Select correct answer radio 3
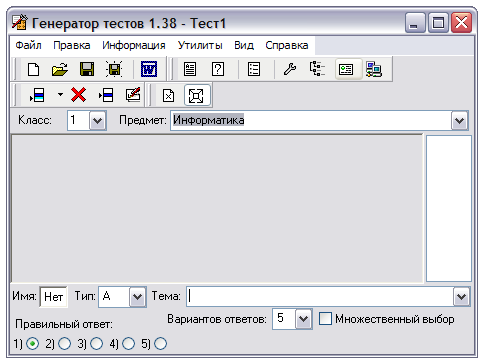Viewport: 485px width, 363px height. tap(97, 344)
